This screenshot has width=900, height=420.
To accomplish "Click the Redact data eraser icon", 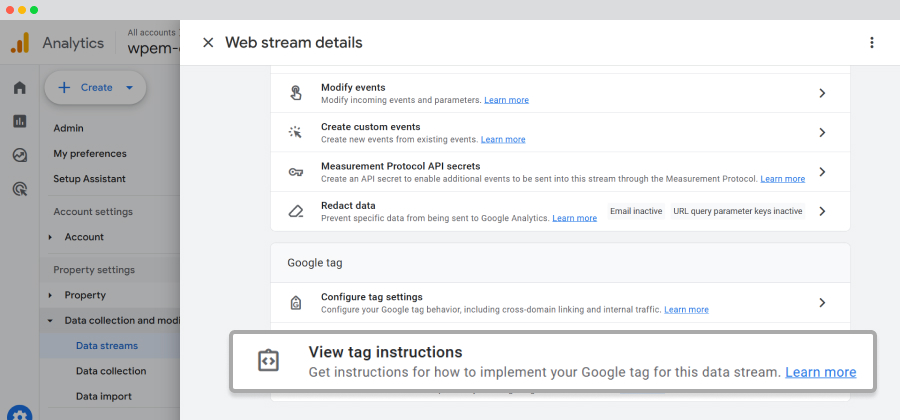I will tap(296, 211).
